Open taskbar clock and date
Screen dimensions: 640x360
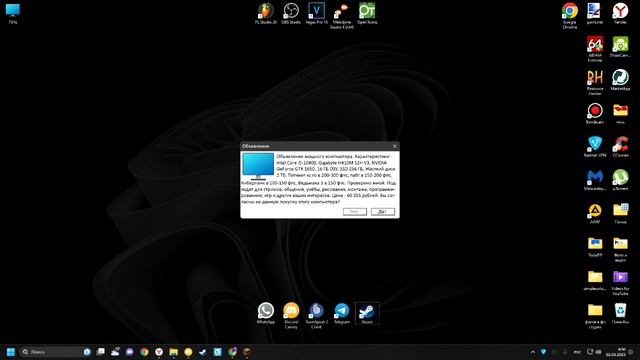coord(615,352)
